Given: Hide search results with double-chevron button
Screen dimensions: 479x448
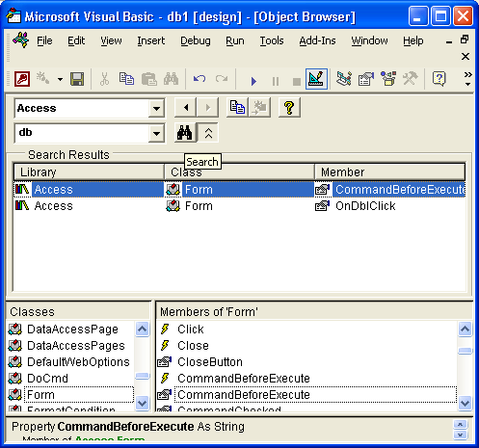Looking at the screenshot, I should [208, 132].
